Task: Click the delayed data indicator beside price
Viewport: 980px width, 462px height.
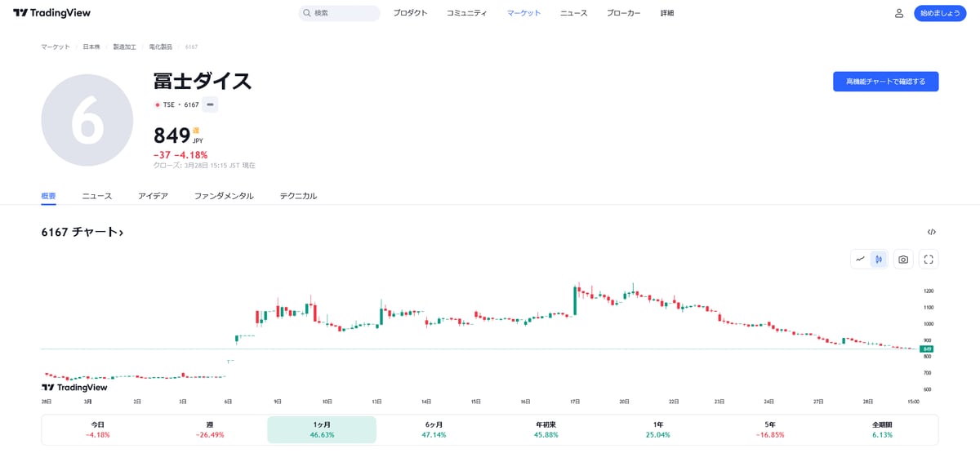Action: point(196,131)
